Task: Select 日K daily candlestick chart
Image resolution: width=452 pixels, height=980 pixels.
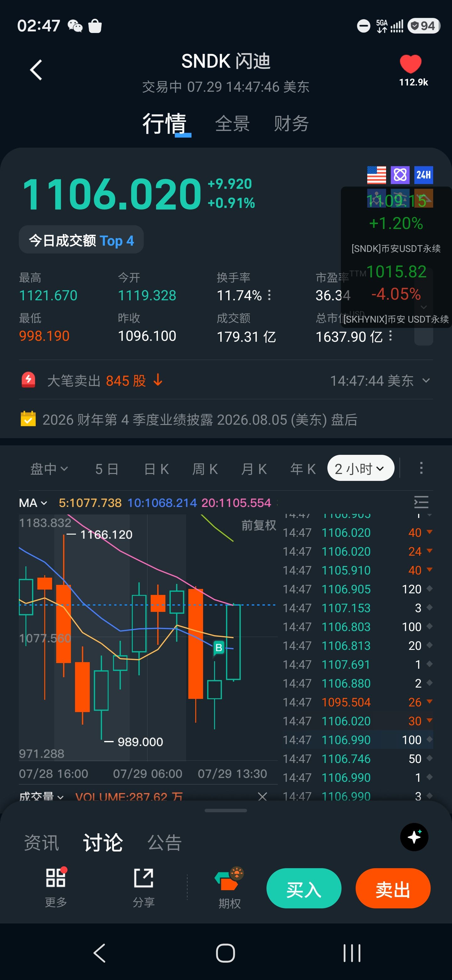Action: 156,469
